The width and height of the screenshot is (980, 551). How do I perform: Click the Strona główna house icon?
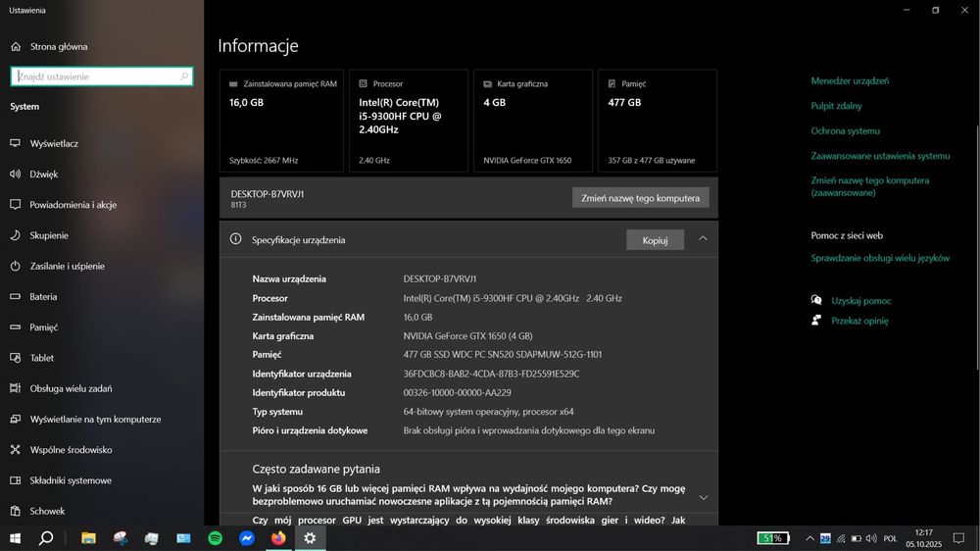16,46
